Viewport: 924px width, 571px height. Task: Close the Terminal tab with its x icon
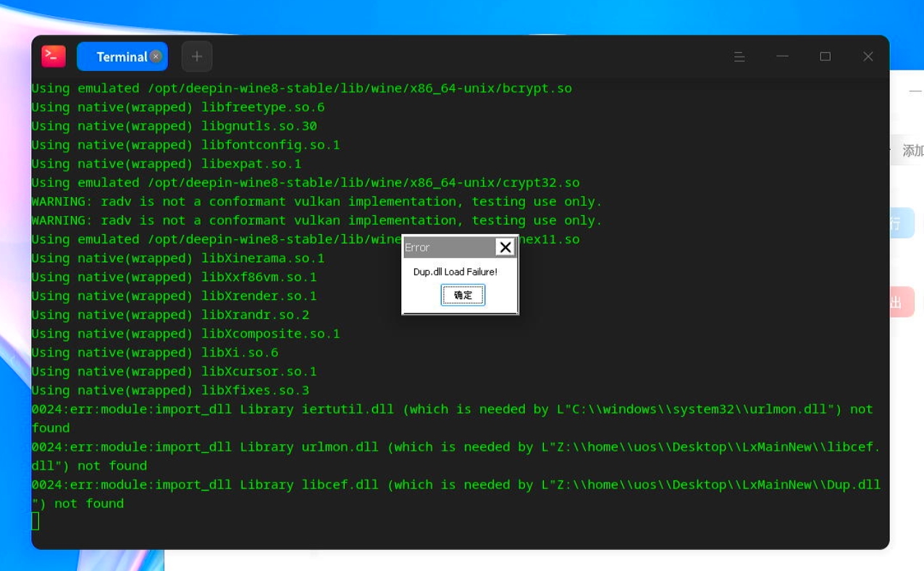click(156, 57)
